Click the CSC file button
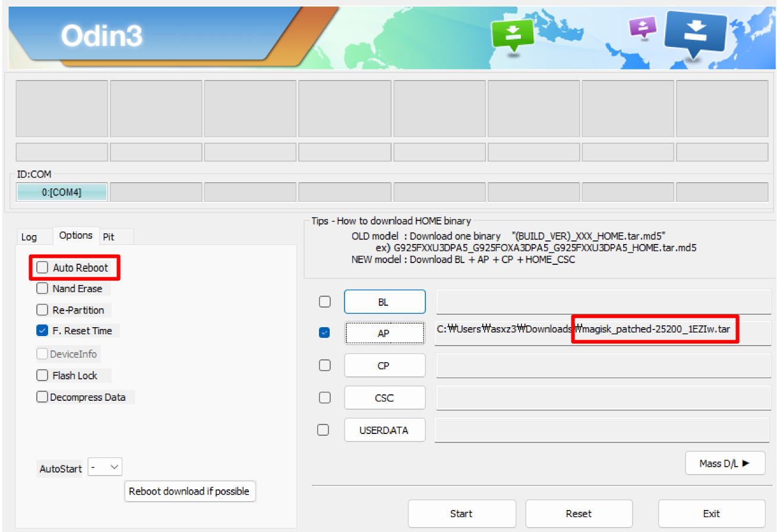 coord(384,397)
